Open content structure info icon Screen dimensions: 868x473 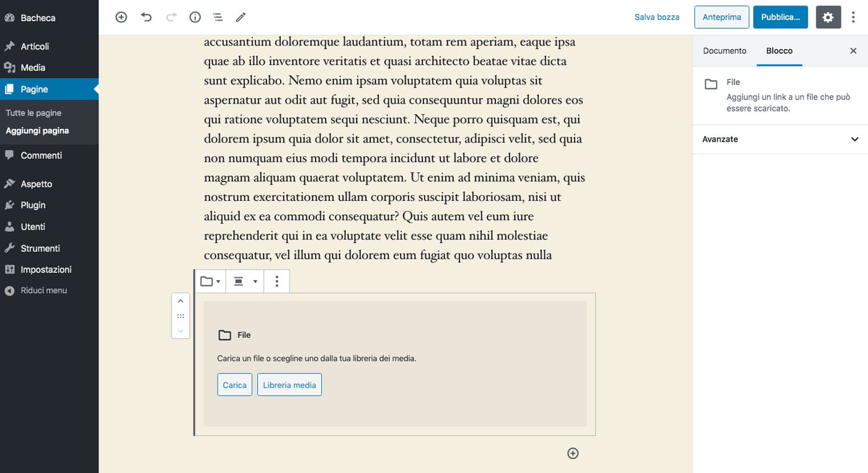point(195,17)
